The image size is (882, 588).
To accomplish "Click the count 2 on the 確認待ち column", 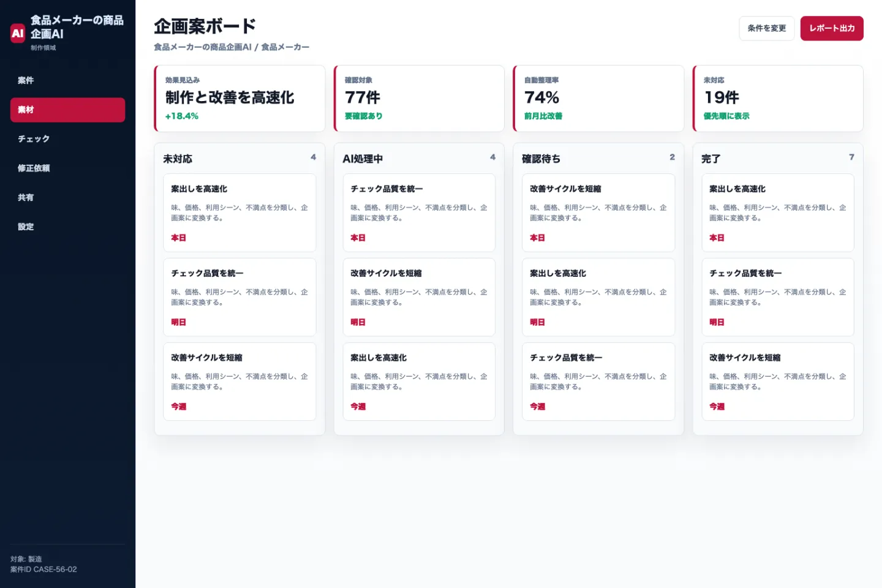I will (672, 157).
